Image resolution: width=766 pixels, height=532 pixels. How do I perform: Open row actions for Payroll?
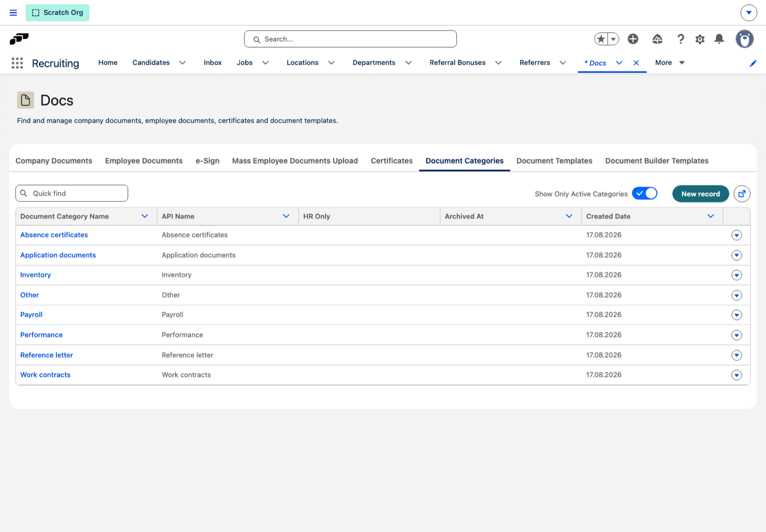pos(736,315)
